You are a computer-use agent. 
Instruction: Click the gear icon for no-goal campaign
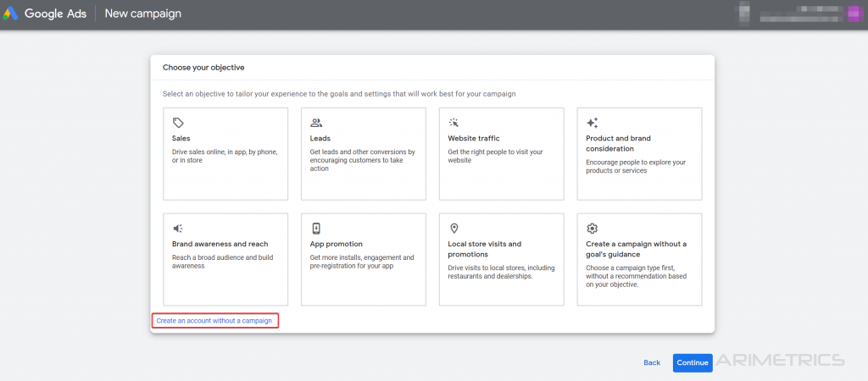593,229
